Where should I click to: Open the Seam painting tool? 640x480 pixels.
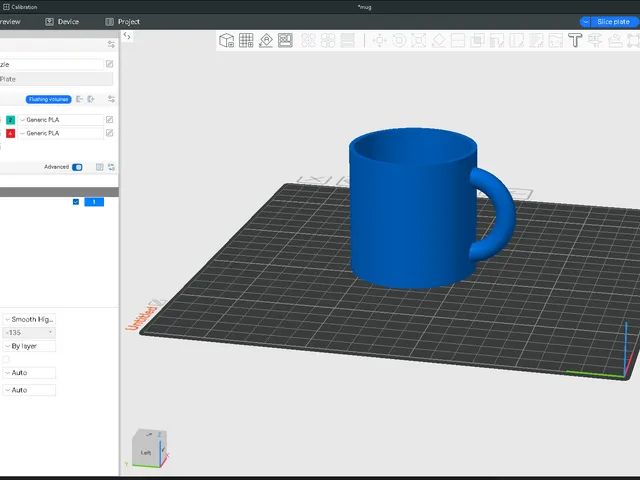pyautogui.click(x=517, y=40)
